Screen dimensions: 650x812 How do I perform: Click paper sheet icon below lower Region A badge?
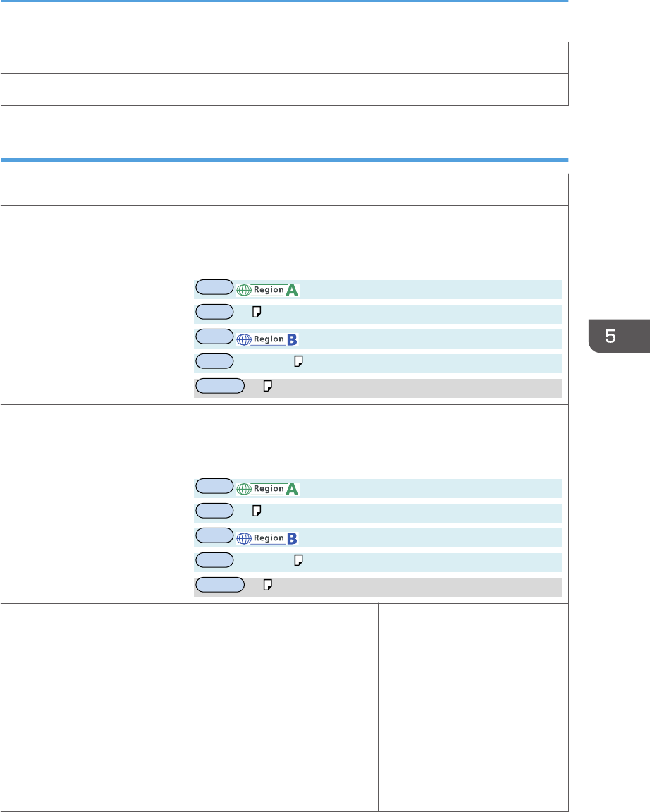(x=257, y=511)
